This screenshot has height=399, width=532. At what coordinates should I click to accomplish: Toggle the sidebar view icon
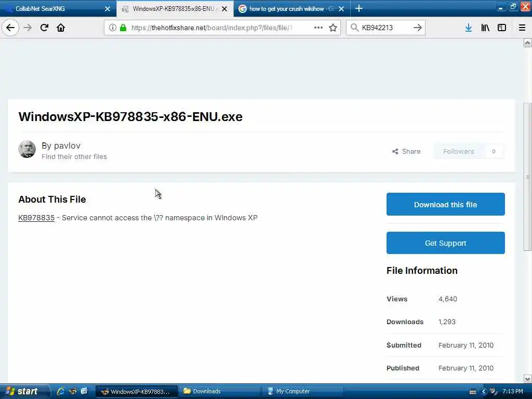tap(502, 28)
